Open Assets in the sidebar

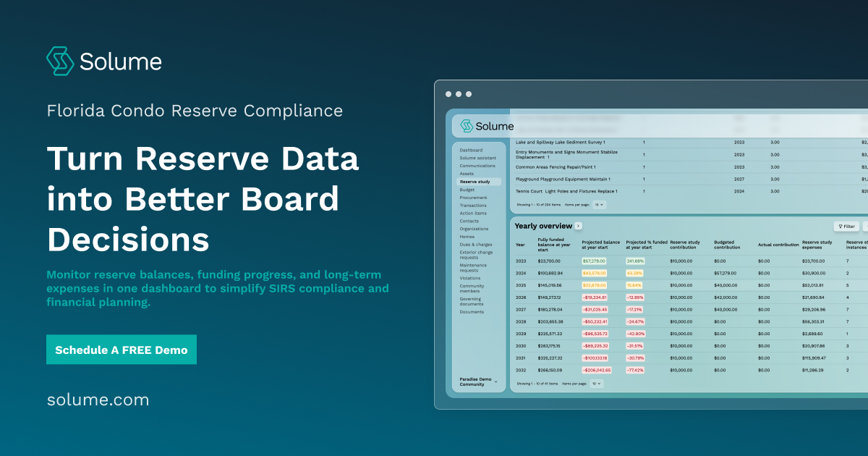pyautogui.click(x=467, y=174)
